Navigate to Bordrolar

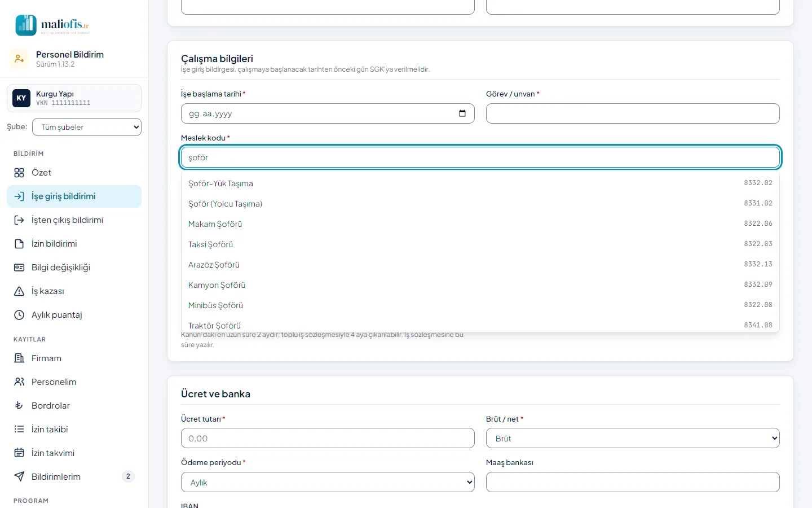click(x=74, y=406)
